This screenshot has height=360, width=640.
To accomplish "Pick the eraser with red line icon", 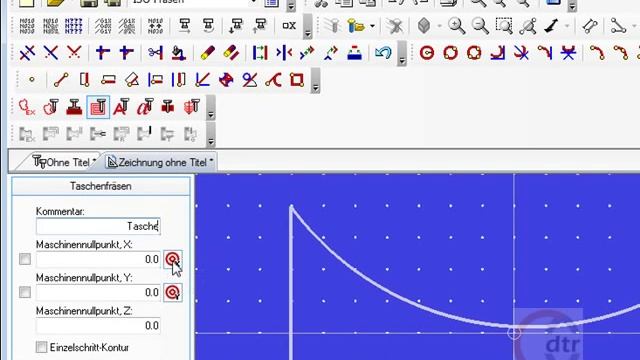I will [x=231, y=53].
